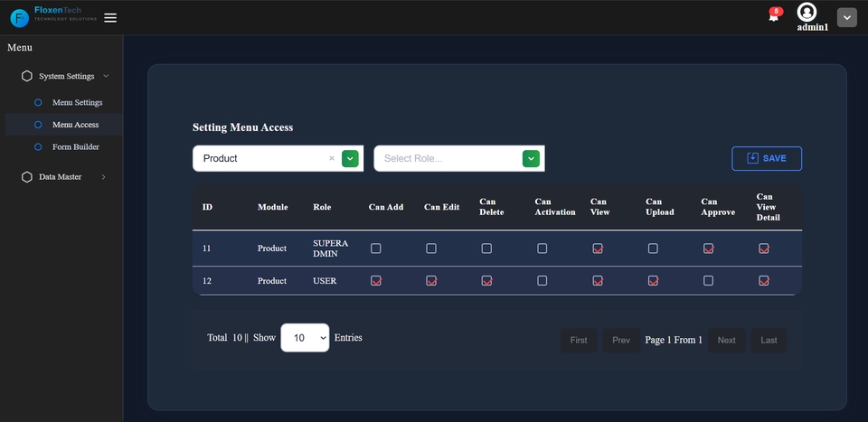
Task: Open Menu Settings in the sidebar
Action: tap(77, 103)
